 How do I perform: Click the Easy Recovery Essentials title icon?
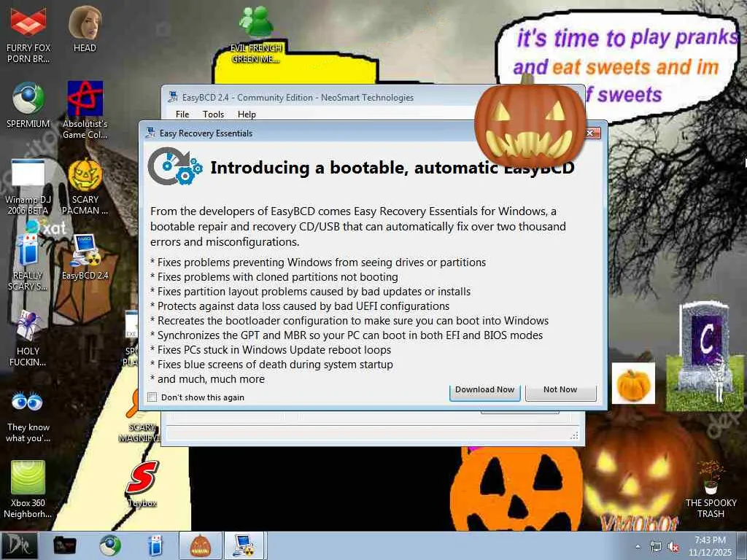tap(150, 133)
